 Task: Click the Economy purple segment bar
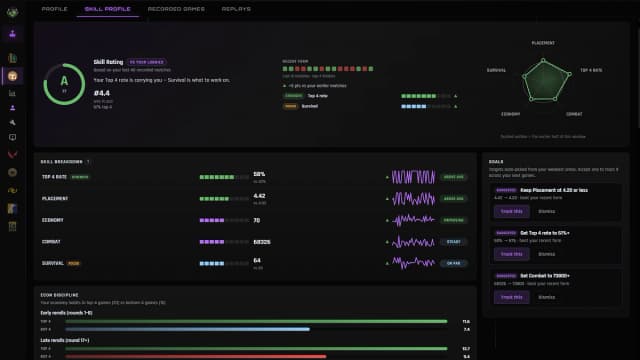pos(224,220)
